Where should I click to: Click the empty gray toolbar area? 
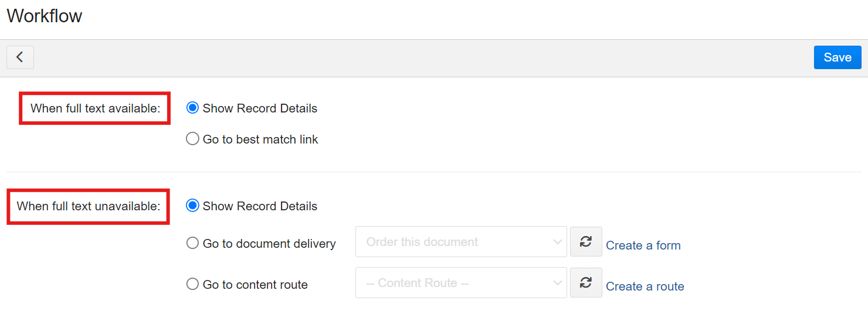pyautogui.click(x=411, y=58)
